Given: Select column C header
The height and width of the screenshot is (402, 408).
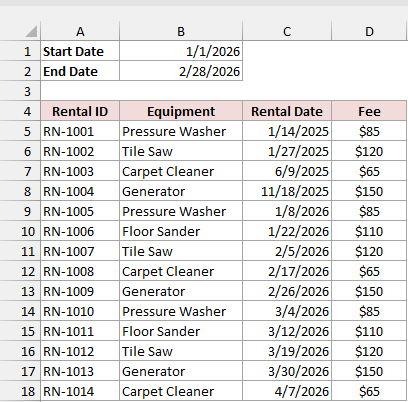Looking at the screenshot, I should [x=287, y=32].
